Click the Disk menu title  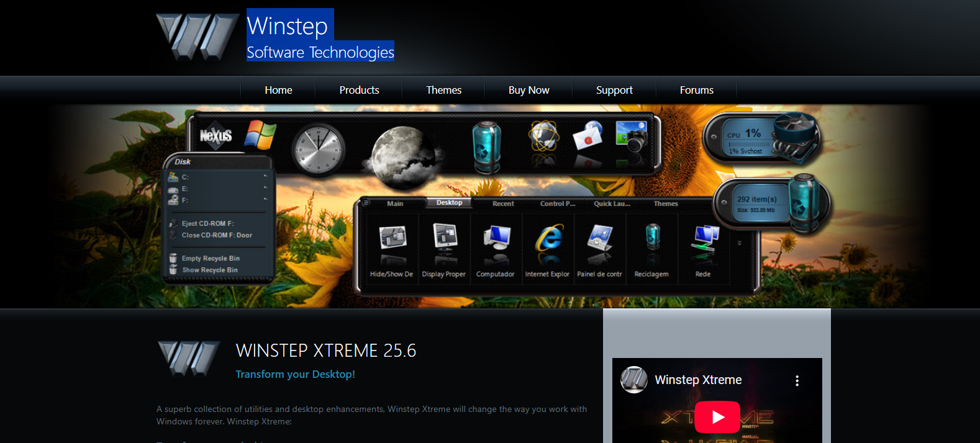click(183, 162)
